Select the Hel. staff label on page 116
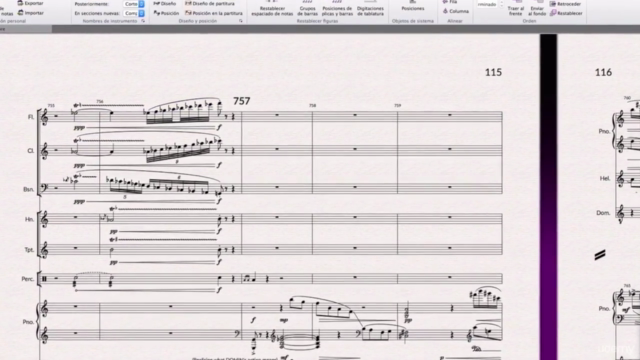 pyautogui.click(x=604, y=178)
